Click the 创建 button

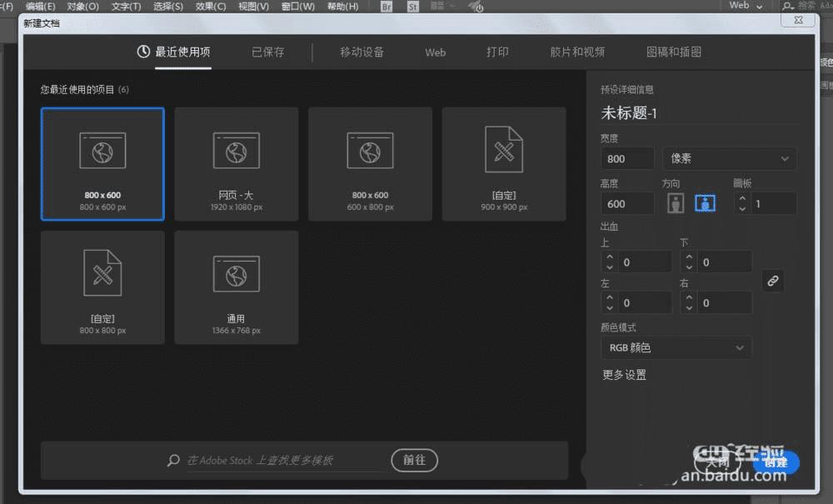[x=776, y=463]
